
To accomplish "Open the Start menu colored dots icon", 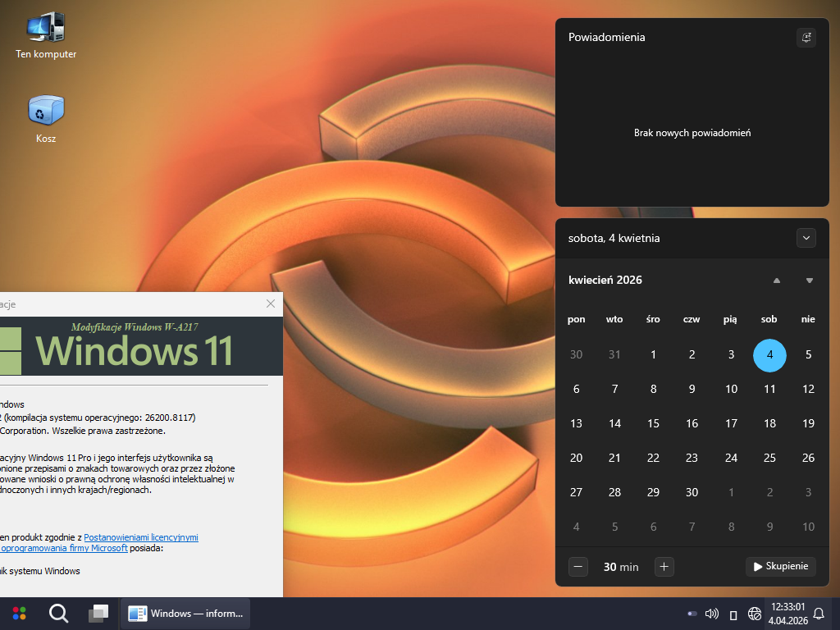I will [x=19, y=613].
